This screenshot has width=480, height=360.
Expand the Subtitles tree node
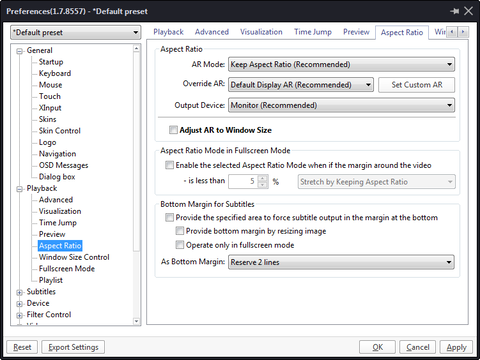tap(20, 292)
